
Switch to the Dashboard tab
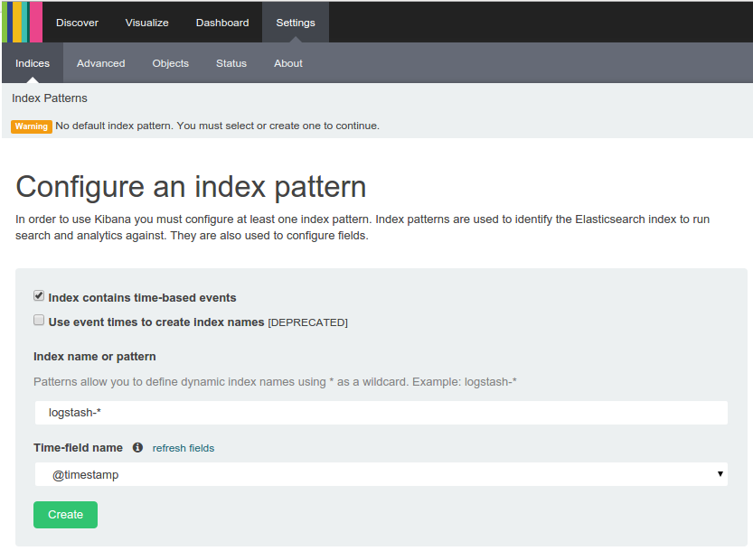point(222,23)
